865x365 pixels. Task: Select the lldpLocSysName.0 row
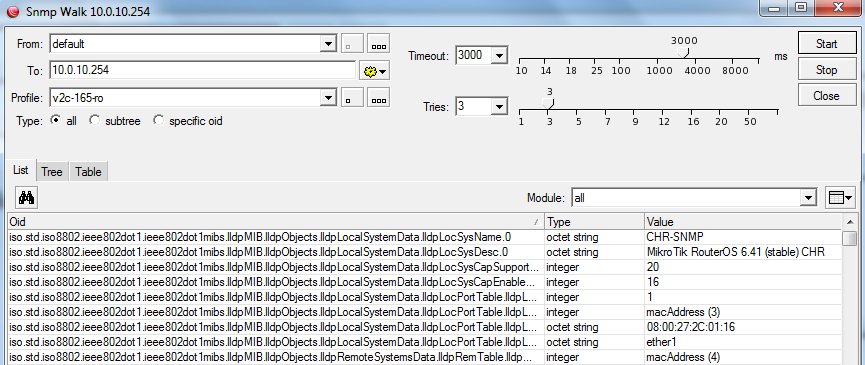(x=425, y=237)
